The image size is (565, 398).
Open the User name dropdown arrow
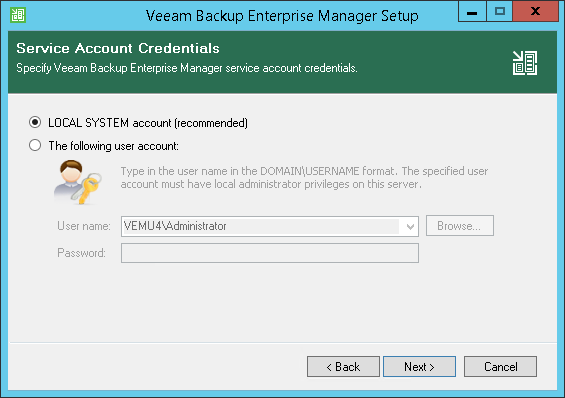coord(410,227)
